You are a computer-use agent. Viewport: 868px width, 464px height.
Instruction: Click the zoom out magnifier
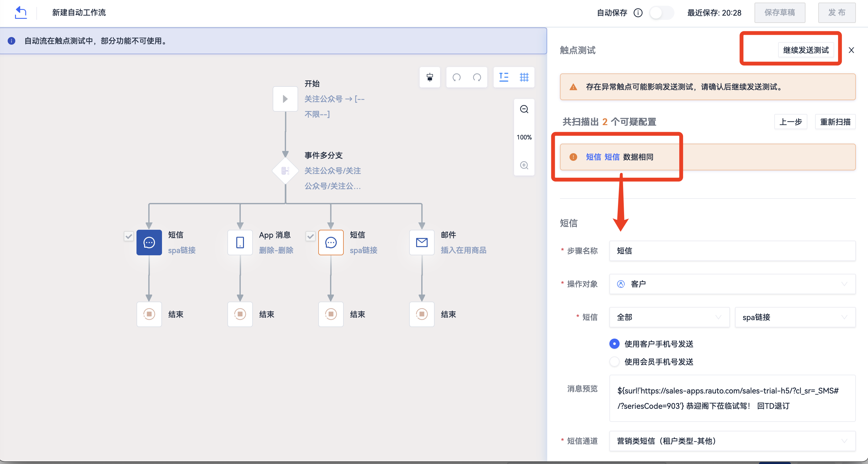pyautogui.click(x=524, y=109)
